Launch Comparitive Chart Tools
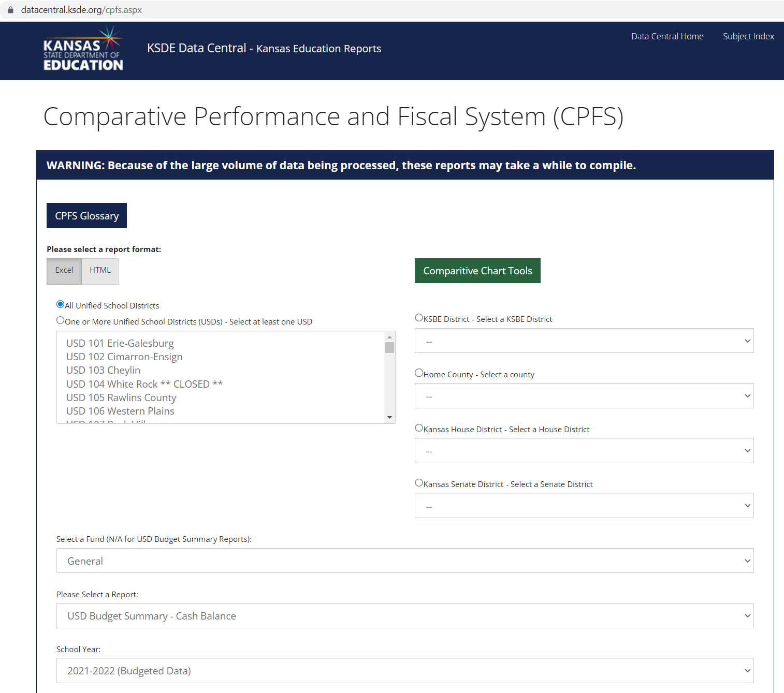This screenshot has height=693, width=784. [x=477, y=271]
